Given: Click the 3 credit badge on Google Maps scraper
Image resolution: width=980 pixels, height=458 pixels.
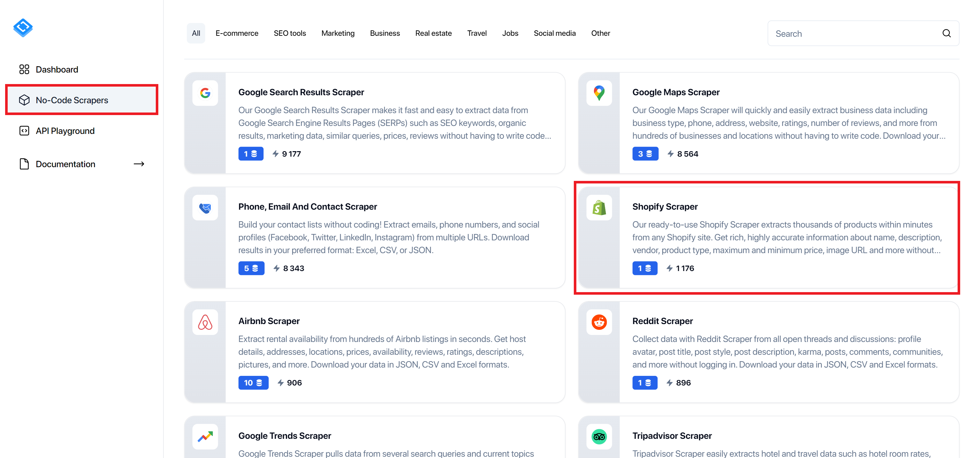Looking at the screenshot, I should click(645, 153).
